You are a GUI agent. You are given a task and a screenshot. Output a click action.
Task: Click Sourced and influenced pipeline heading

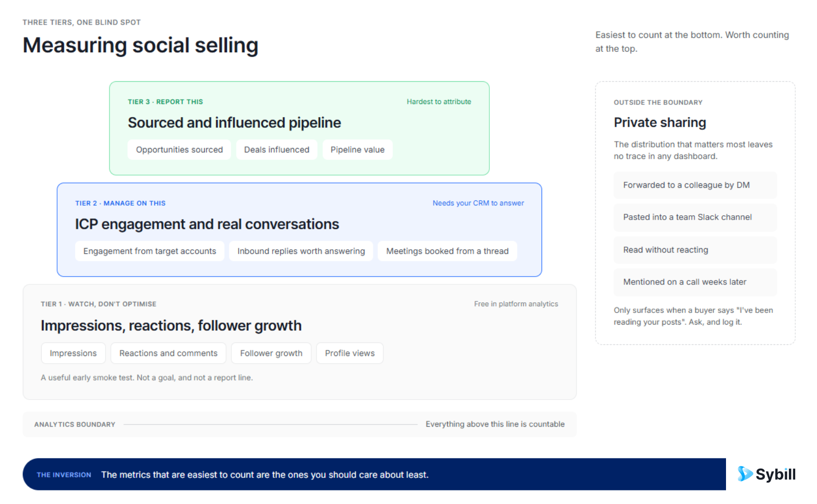(234, 123)
